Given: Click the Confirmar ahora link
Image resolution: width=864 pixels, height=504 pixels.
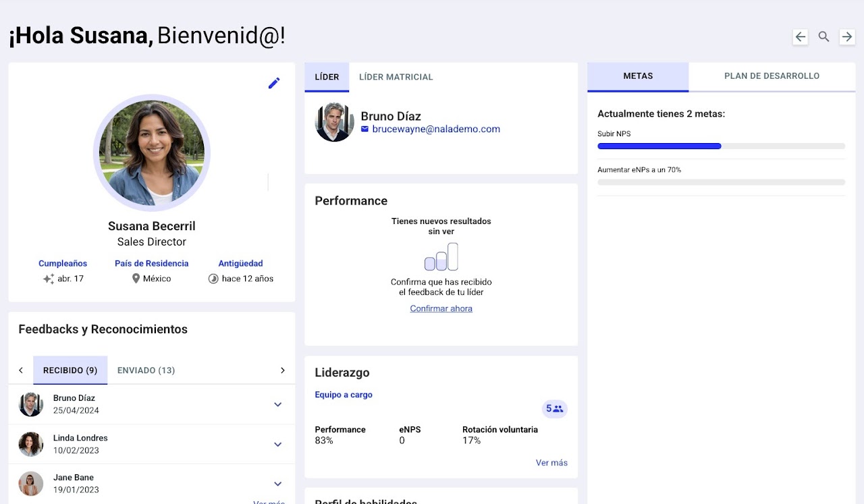Looking at the screenshot, I should point(441,308).
